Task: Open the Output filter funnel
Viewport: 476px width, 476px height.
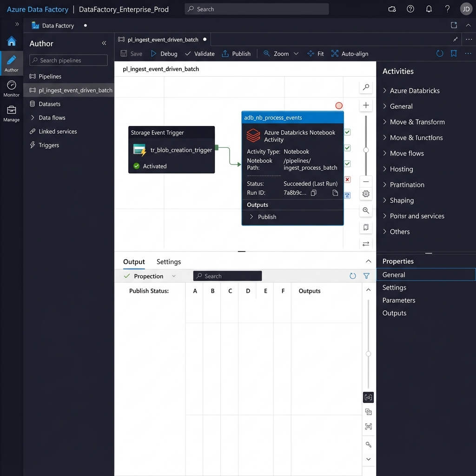Action: point(366,276)
